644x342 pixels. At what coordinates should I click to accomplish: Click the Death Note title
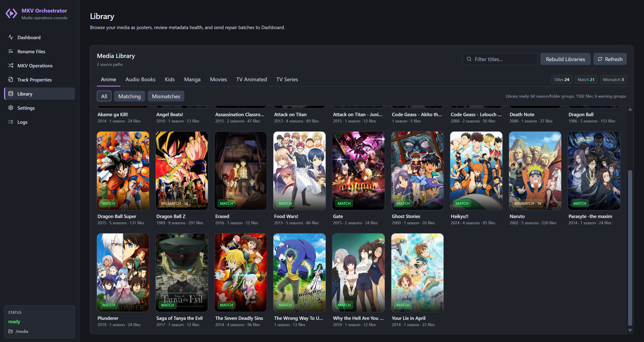coord(522,115)
